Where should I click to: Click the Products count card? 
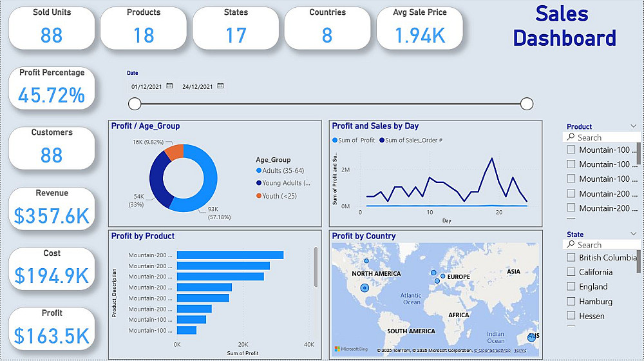point(144,28)
